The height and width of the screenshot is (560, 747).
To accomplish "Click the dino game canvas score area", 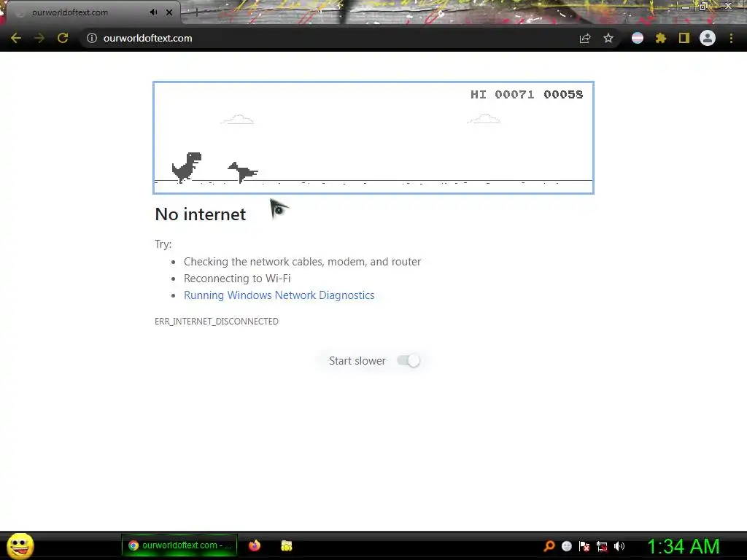I will click(x=527, y=94).
